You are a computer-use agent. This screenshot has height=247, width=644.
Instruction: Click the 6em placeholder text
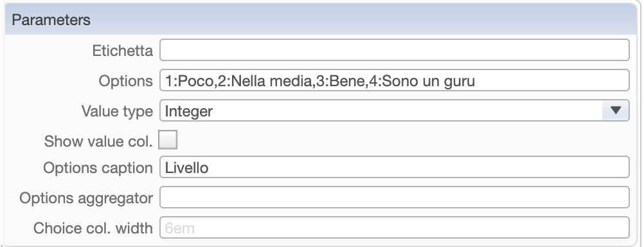point(179,228)
